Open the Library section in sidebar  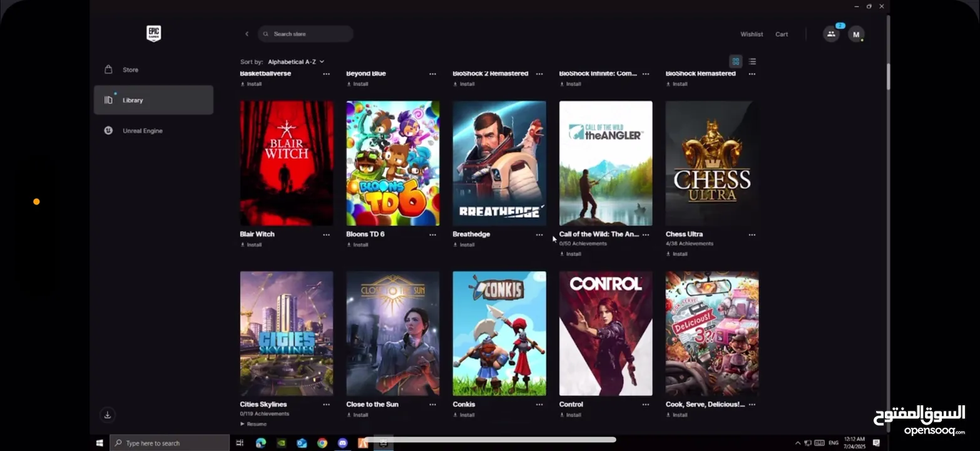[153, 100]
